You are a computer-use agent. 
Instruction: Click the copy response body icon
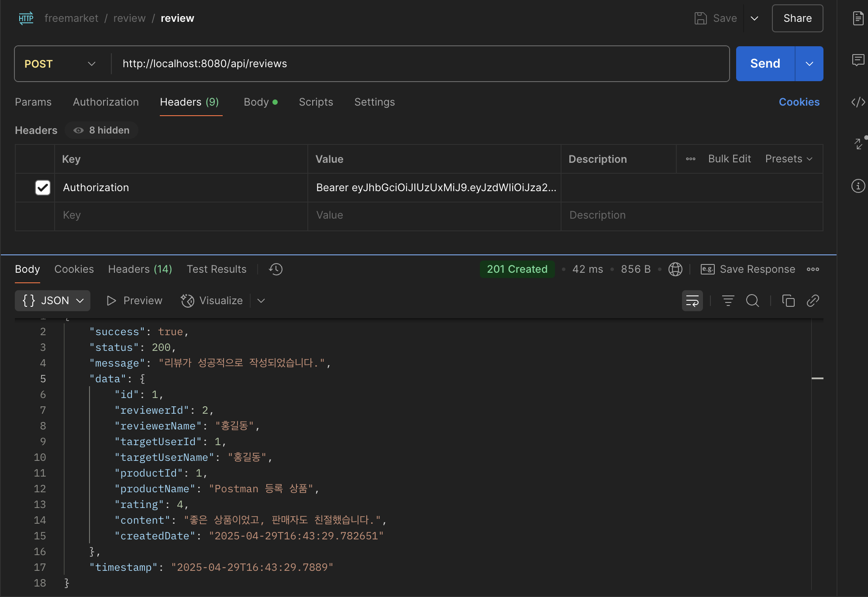788,301
